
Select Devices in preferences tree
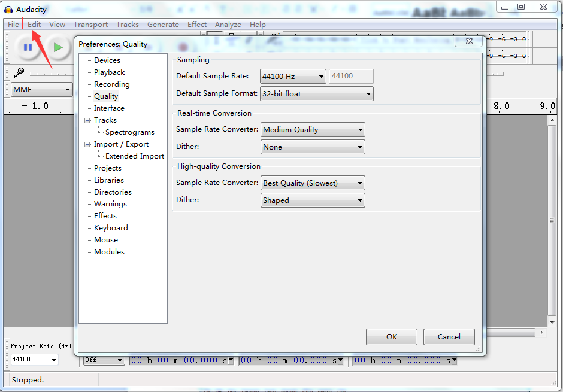[107, 60]
